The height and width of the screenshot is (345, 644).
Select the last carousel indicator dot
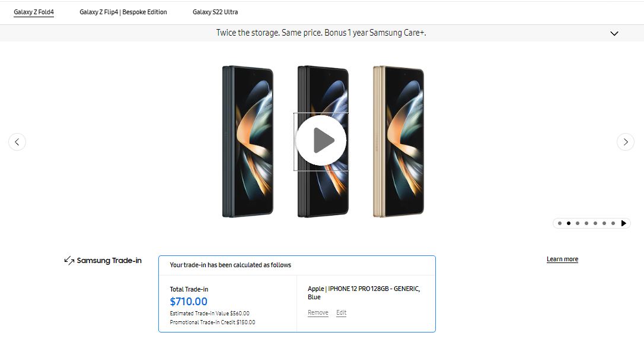[613, 223]
